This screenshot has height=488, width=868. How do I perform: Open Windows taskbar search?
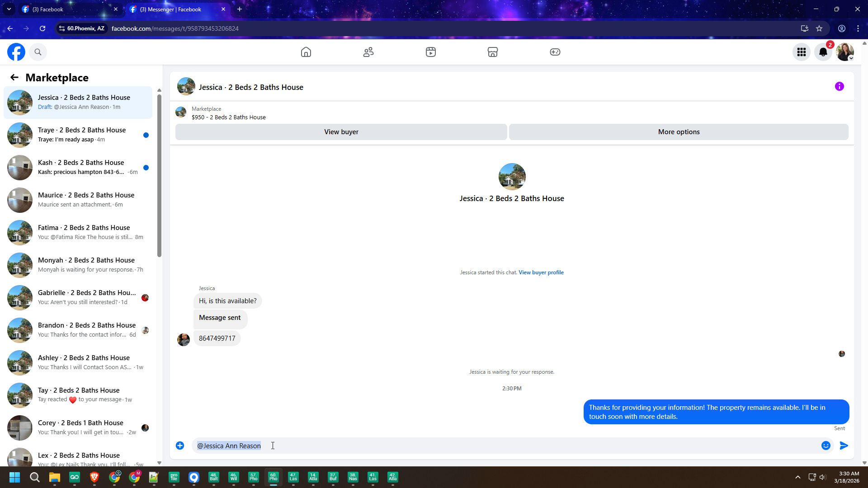(35, 477)
